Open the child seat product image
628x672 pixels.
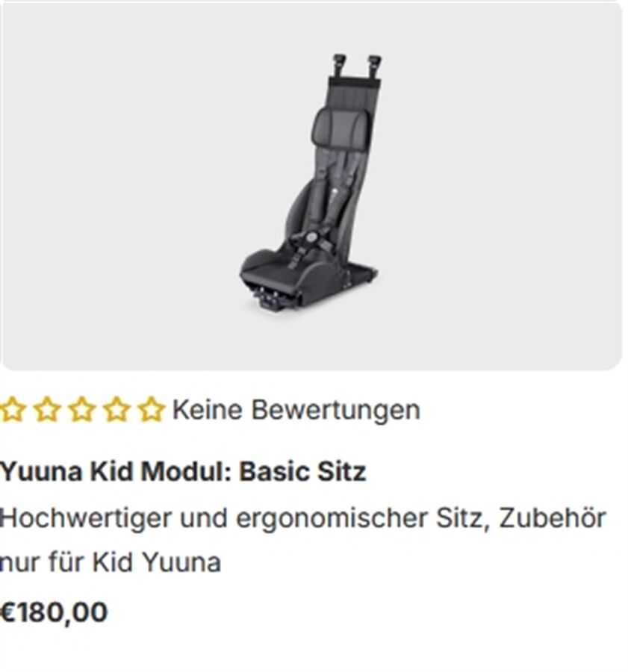[x=311, y=186]
